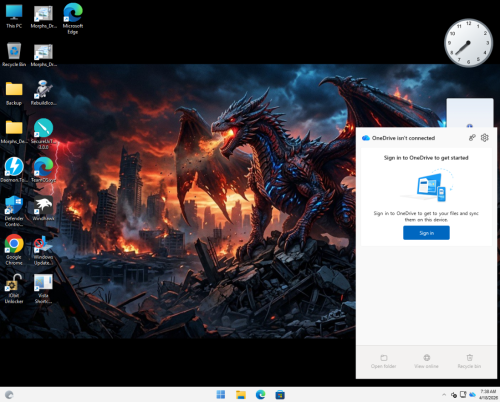Open File Explorer from the taskbar
Screen dimensions: 500x402
[x=241, y=395]
